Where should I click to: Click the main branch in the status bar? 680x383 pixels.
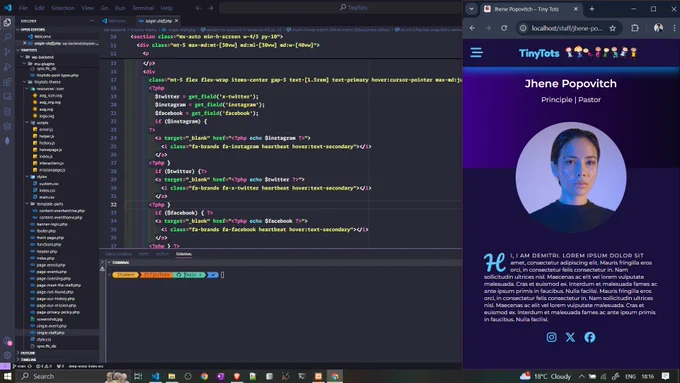[x=21, y=366]
